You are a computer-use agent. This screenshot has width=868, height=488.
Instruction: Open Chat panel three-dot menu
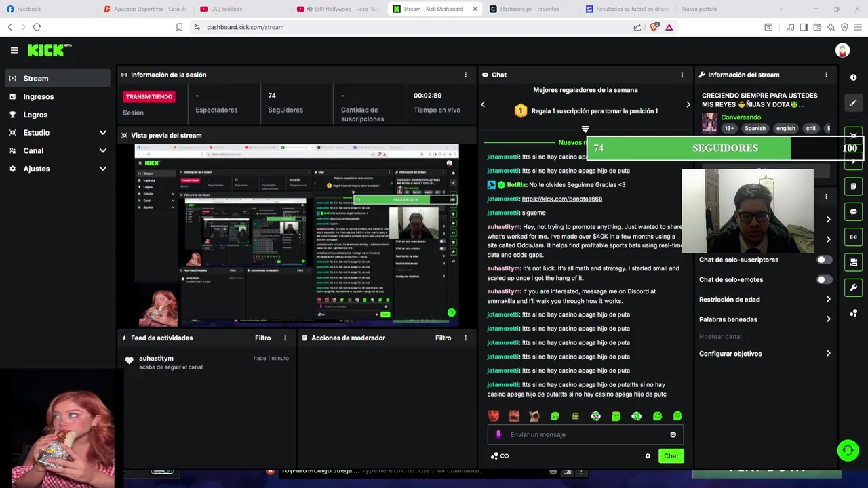682,75
